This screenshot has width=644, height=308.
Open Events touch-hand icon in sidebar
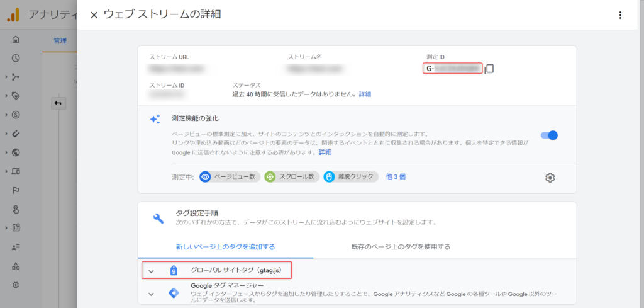point(16,209)
